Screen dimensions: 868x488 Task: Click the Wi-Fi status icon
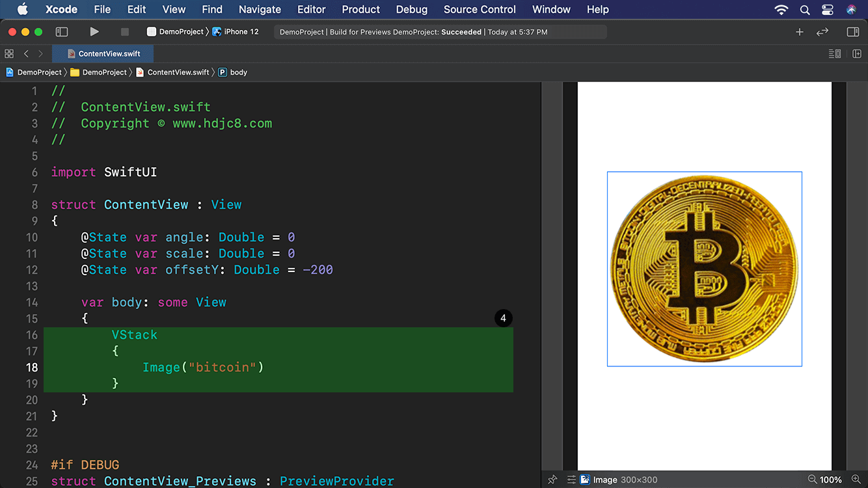(781, 9)
